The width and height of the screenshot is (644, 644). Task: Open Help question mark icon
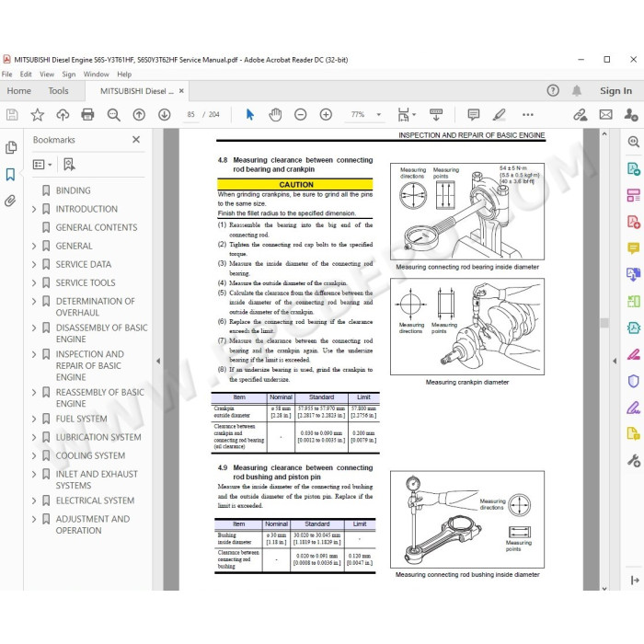553,91
